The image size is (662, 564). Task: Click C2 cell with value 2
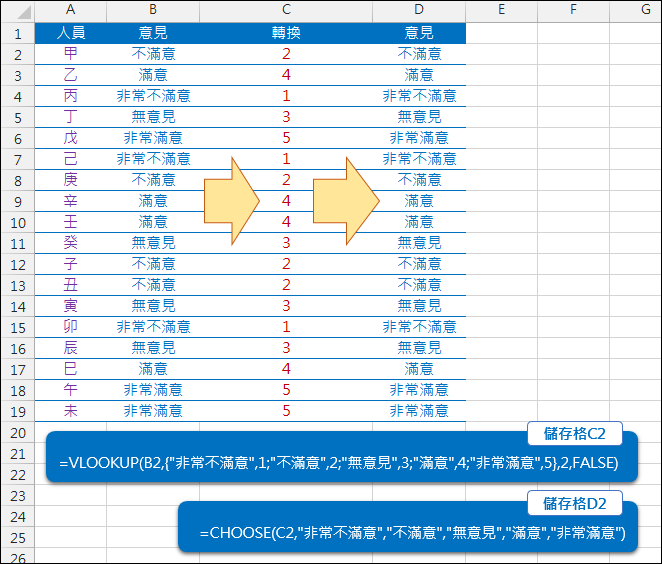(286, 54)
